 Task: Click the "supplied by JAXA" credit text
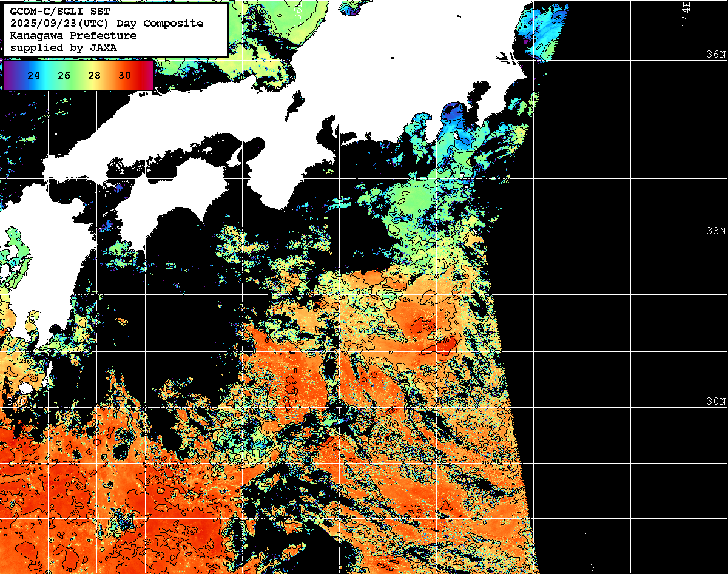(64, 47)
